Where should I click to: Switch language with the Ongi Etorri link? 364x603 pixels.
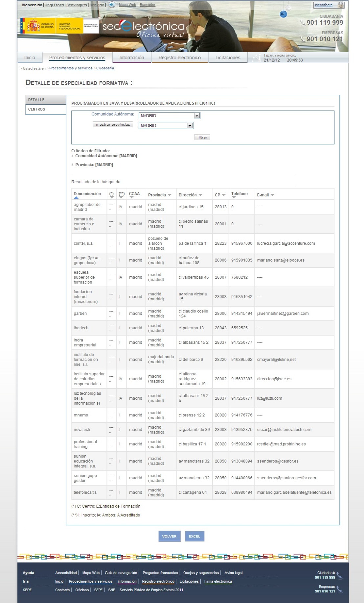(x=54, y=5)
